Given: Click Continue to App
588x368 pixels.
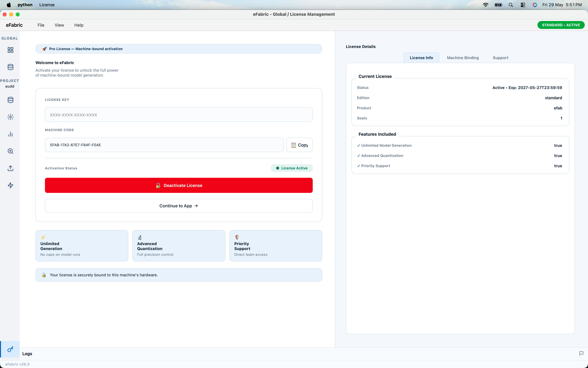Looking at the screenshot, I should (179, 206).
